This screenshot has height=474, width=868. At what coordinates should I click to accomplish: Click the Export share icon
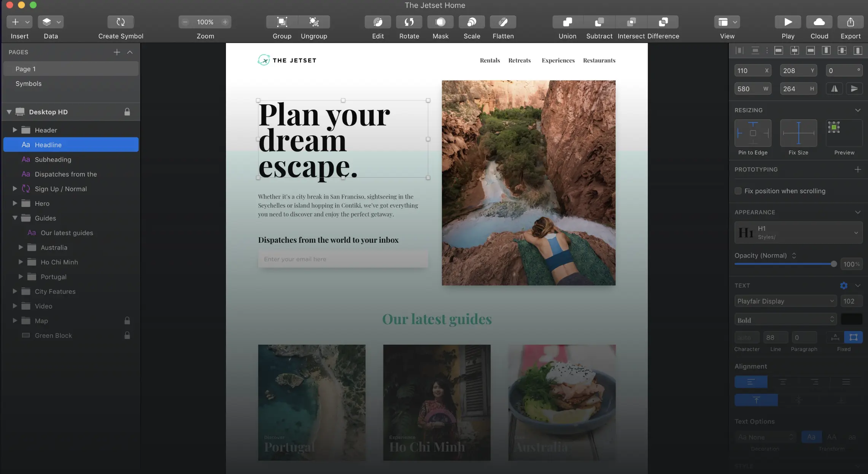(851, 22)
